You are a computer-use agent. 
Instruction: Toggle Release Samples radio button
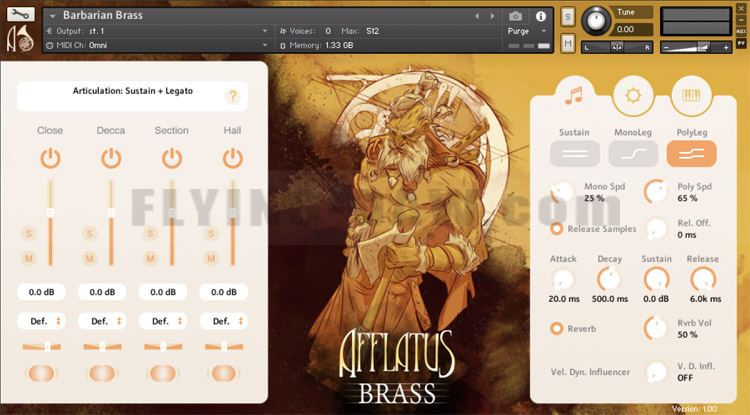pyautogui.click(x=556, y=229)
